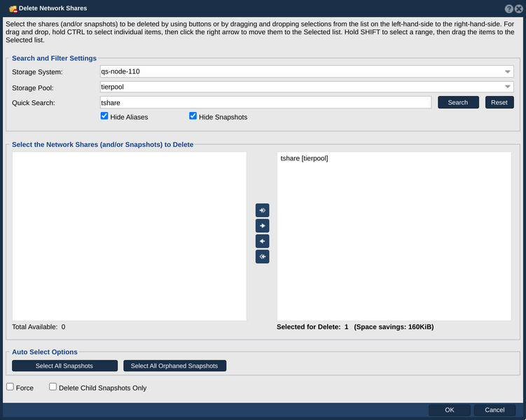Viewport: 526px width, 420px height.
Task: Uncheck the Hide Snapshots checkbox
Action: [x=193, y=116]
